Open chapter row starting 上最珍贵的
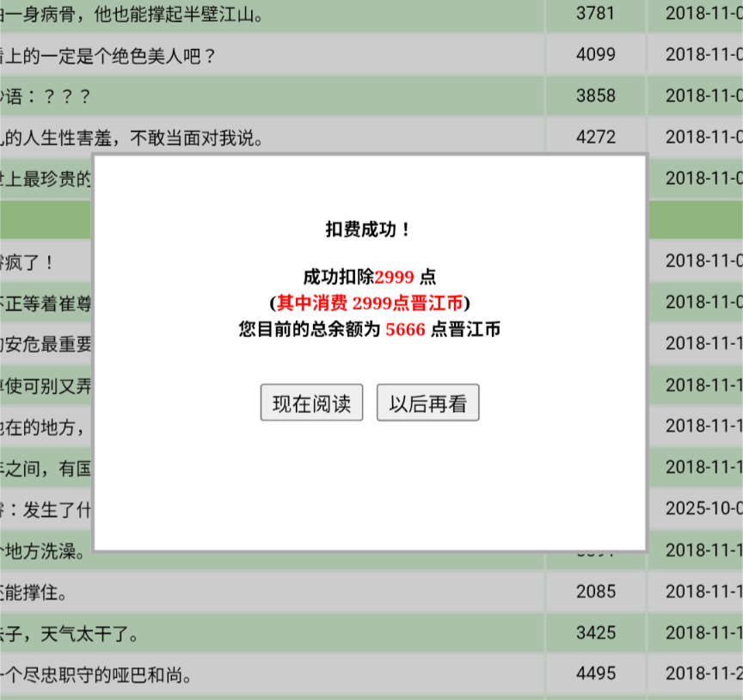The height and width of the screenshot is (700, 743). tap(46, 179)
